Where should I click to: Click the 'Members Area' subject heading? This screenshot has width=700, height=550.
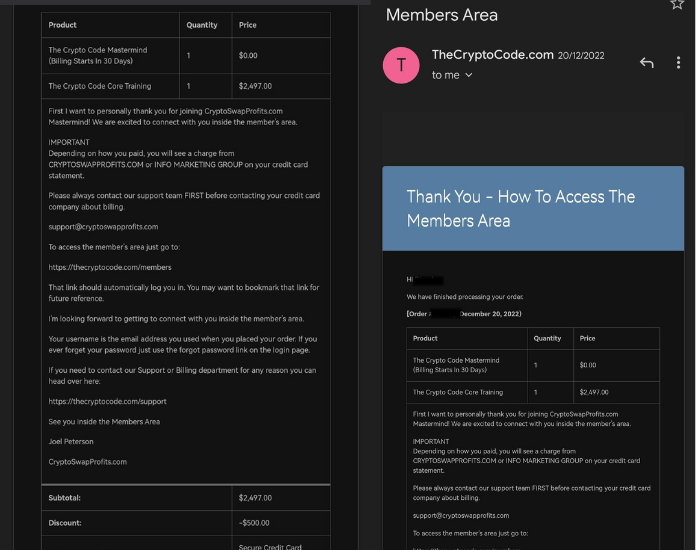(442, 15)
